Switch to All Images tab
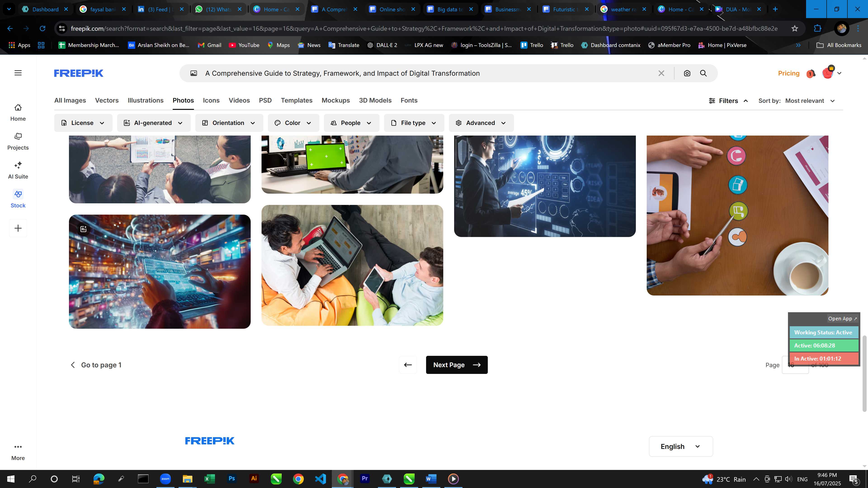 coord(70,100)
